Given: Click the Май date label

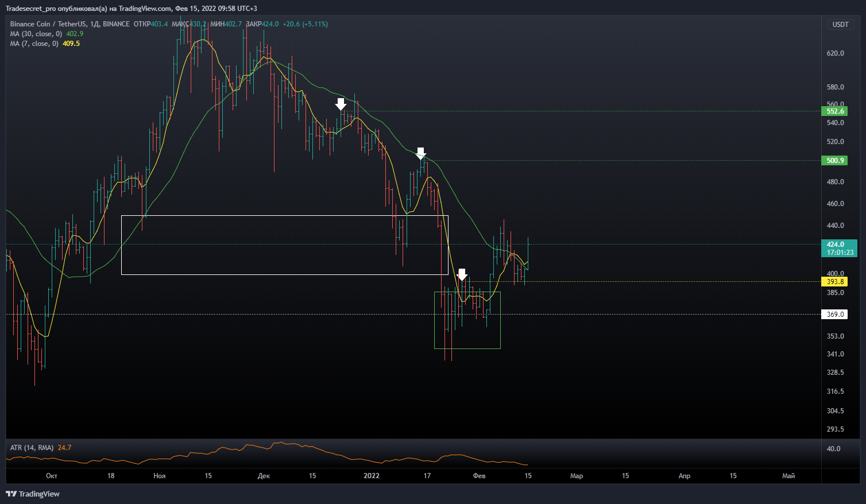Looking at the screenshot, I should click(788, 476).
